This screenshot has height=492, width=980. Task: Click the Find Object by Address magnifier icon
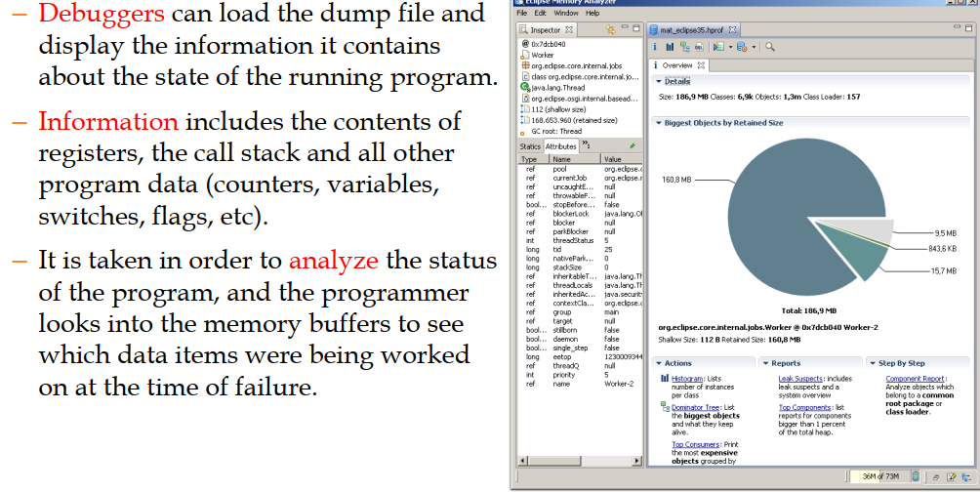click(770, 47)
